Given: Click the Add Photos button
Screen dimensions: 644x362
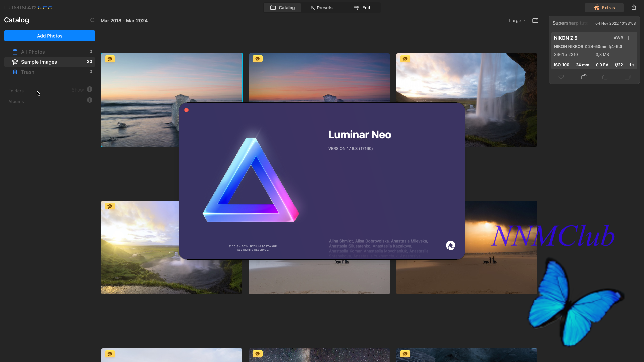Looking at the screenshot, I should tap(50, 36).
